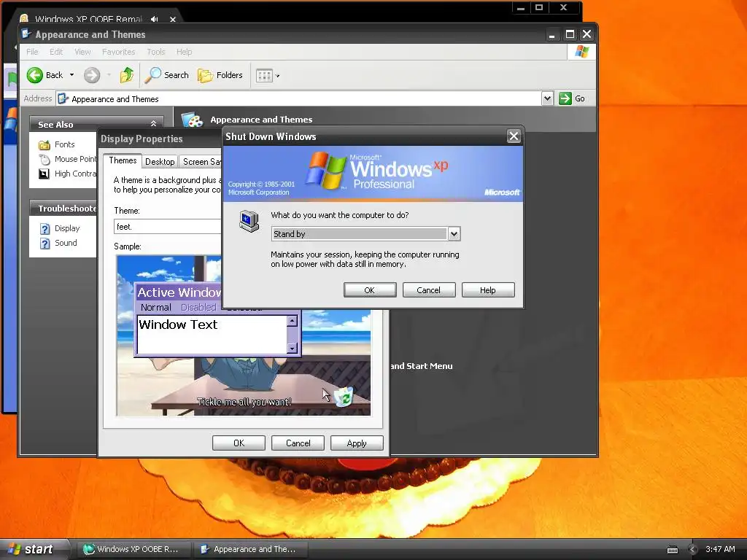
Task: Switch to the Desktop tab
Action: (160, 162)
